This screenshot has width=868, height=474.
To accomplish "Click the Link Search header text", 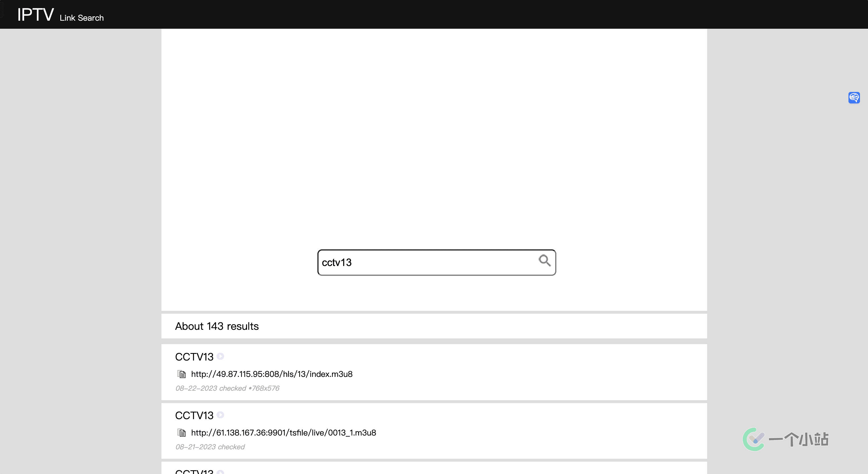I will pyautogui.click(x=82, y=18).
